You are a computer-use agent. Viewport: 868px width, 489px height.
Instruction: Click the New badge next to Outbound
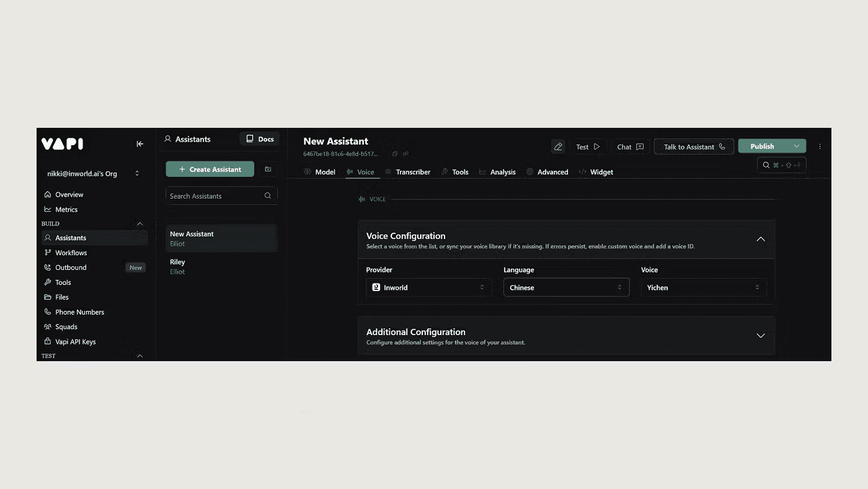coord(135,267)
